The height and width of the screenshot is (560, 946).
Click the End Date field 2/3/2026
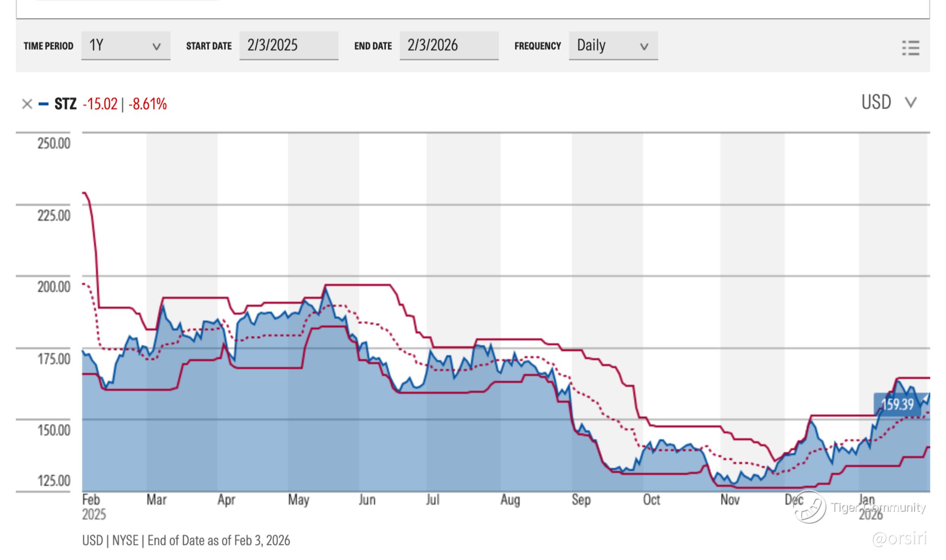(448, 45)
